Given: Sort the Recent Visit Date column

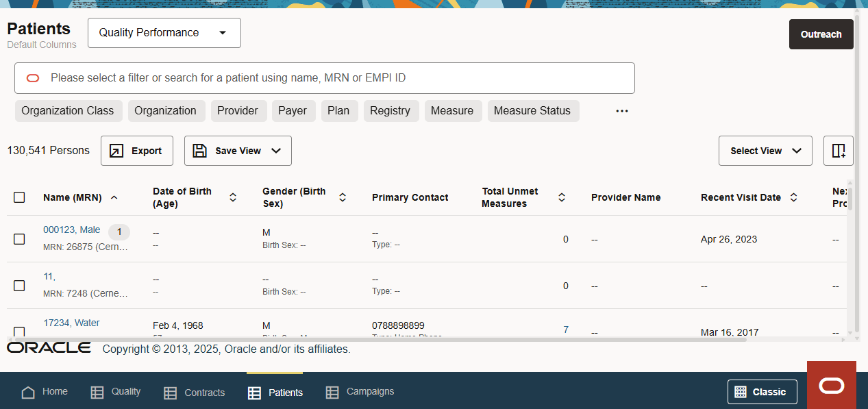Looking at the screenshot, I should pyautogui.click(x=793, y=197).
